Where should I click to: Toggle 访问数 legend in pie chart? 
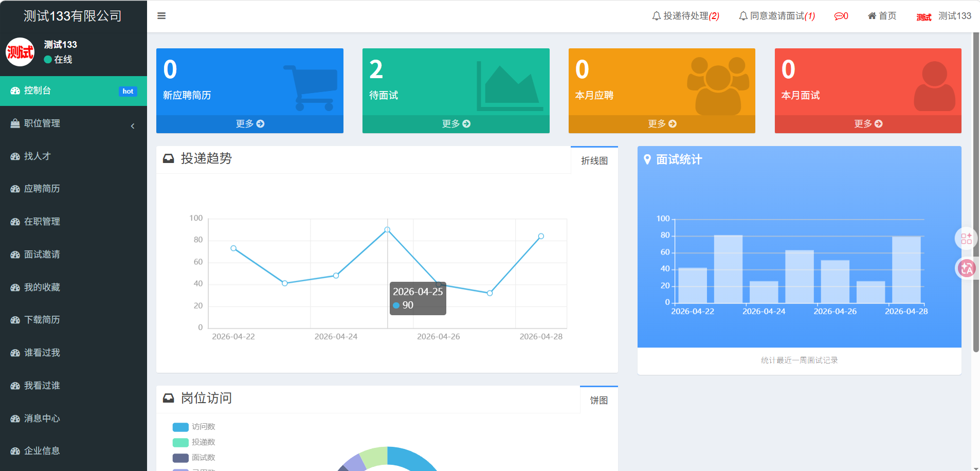[x=194, y=427]
